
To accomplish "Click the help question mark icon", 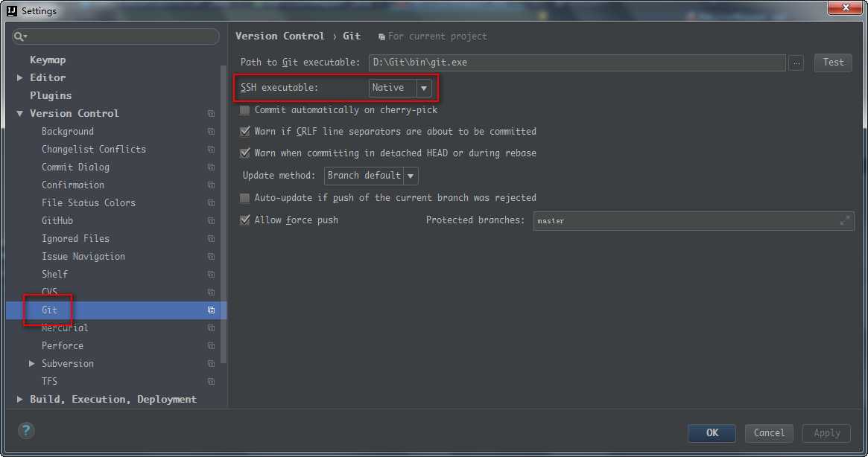I will pos(26,430).
